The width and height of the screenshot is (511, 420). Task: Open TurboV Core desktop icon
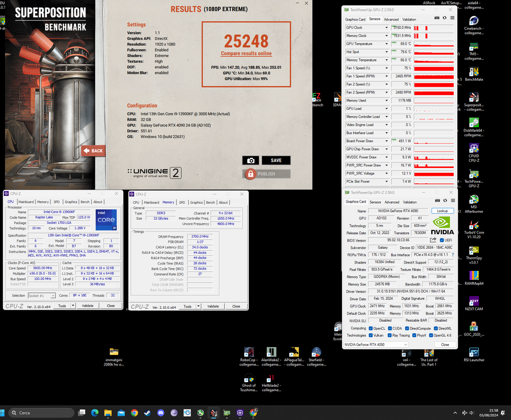[474, 230]
